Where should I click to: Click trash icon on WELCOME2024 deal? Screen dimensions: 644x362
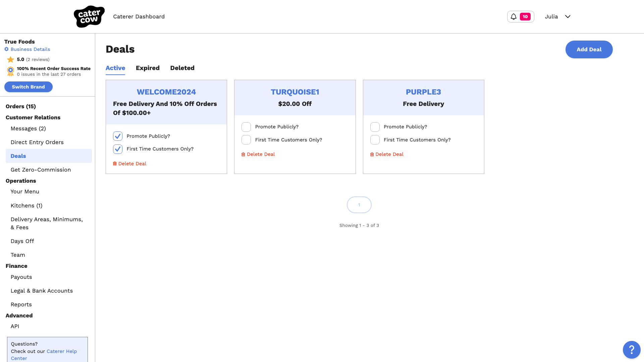point(115,164)
